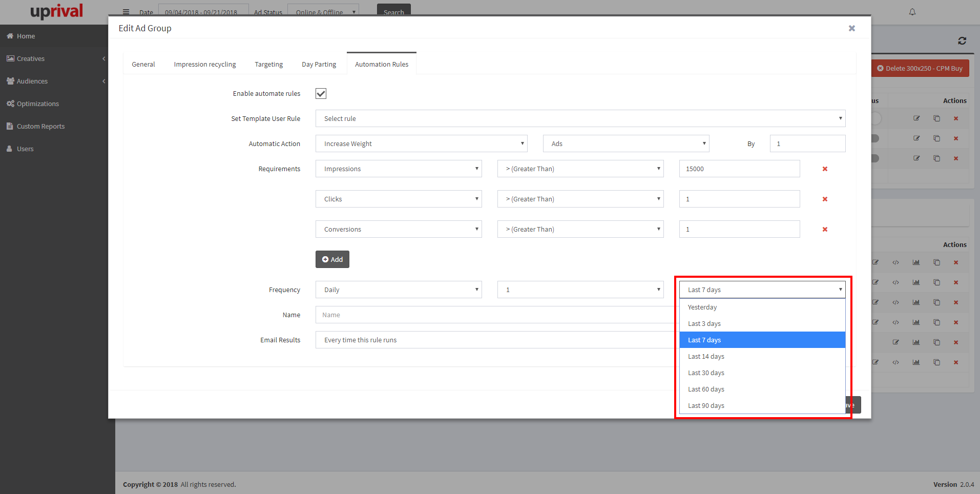
Task: Uncheck the Enable automate rules checkbox
Action: tap(321, 94)
